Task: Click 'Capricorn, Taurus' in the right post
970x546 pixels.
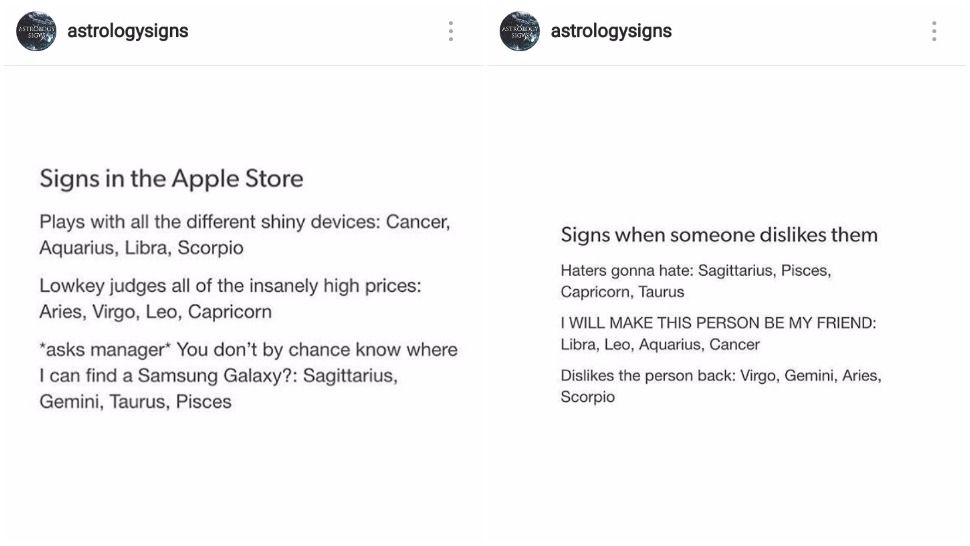Action: (x=622, y=292)
